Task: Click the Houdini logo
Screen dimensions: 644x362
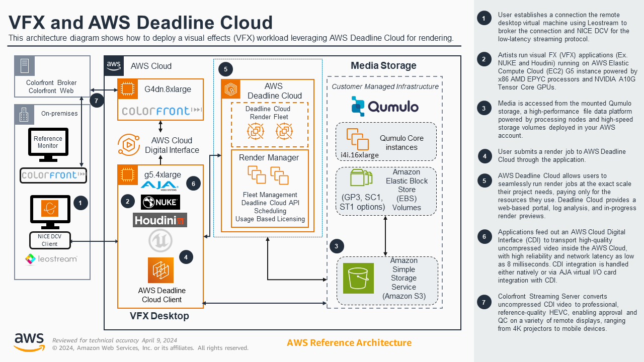Action: click(160, 220)
